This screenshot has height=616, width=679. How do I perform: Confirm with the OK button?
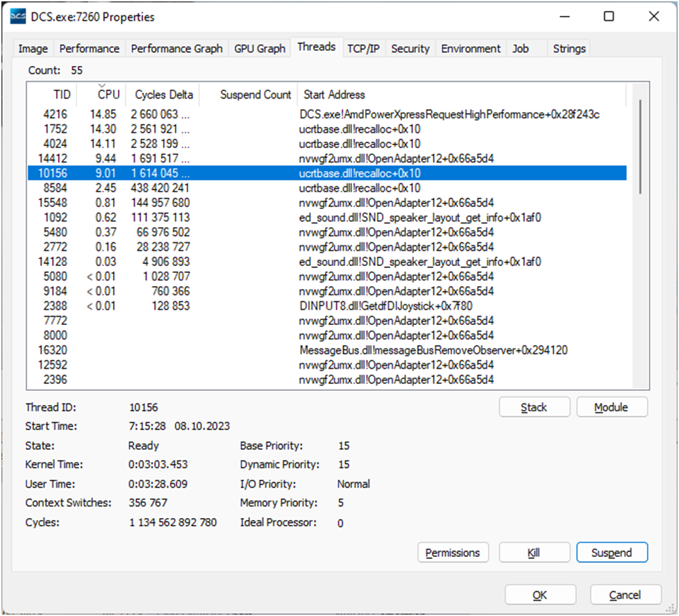click(x=540, y=595)
